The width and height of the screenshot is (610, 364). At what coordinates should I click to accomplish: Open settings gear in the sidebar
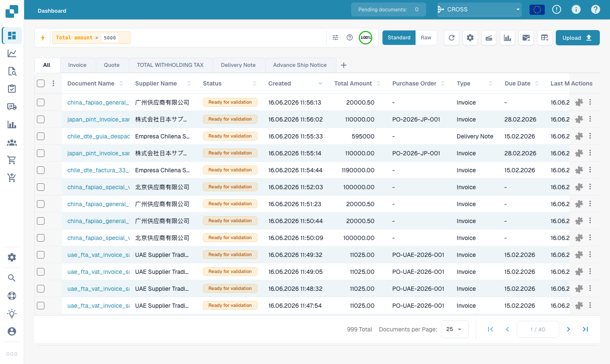pos(12,257)
